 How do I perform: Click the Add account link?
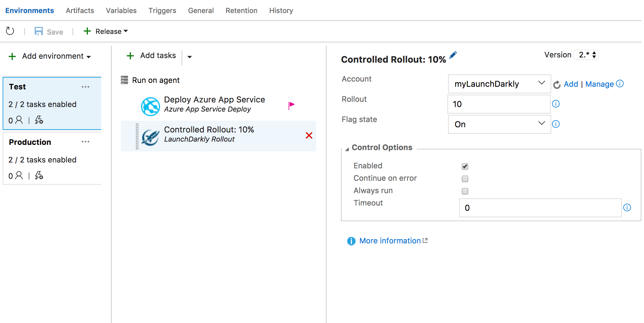571,84
